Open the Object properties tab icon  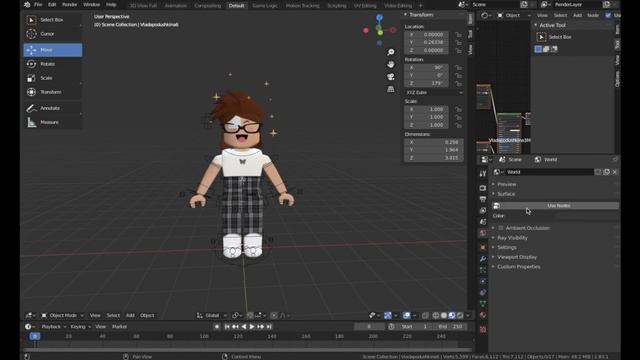coord(483,247)
